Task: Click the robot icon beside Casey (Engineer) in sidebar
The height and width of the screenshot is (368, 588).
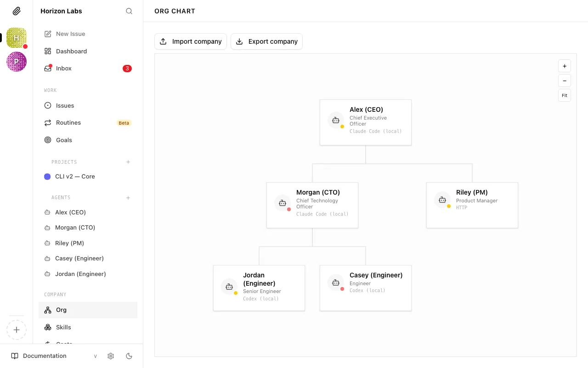Action: tap(47, 259)
